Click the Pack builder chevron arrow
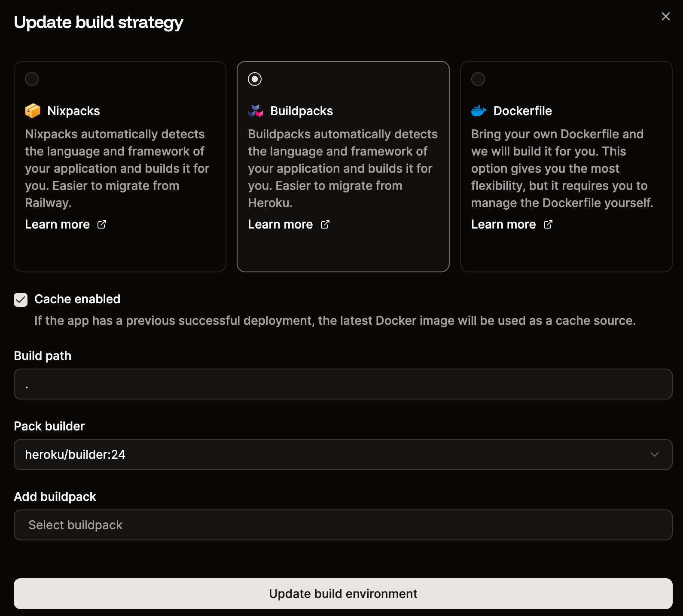The image size is (683, 616). coord(655,454)
